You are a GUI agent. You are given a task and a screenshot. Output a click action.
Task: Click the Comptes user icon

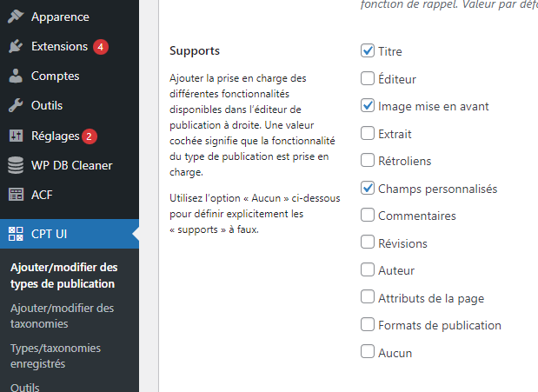pos(16,76)
